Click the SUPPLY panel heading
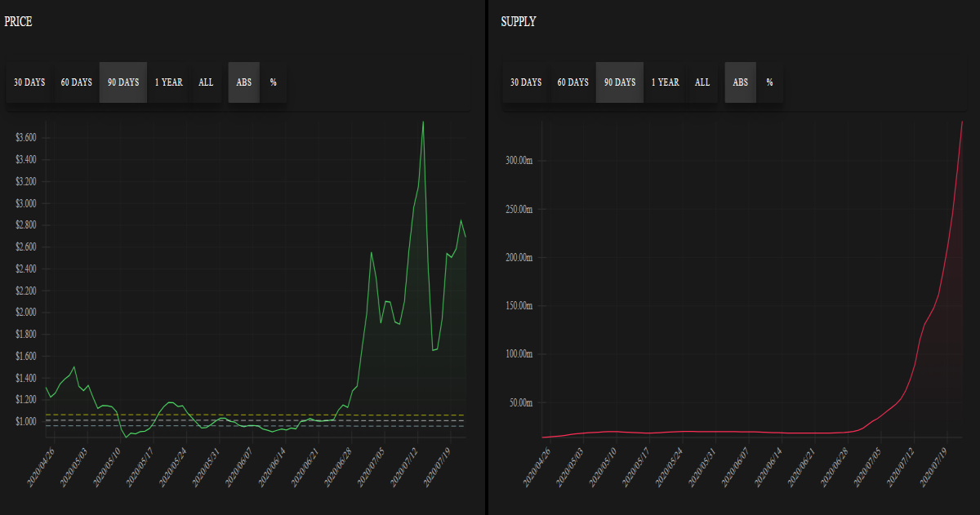 519,22
